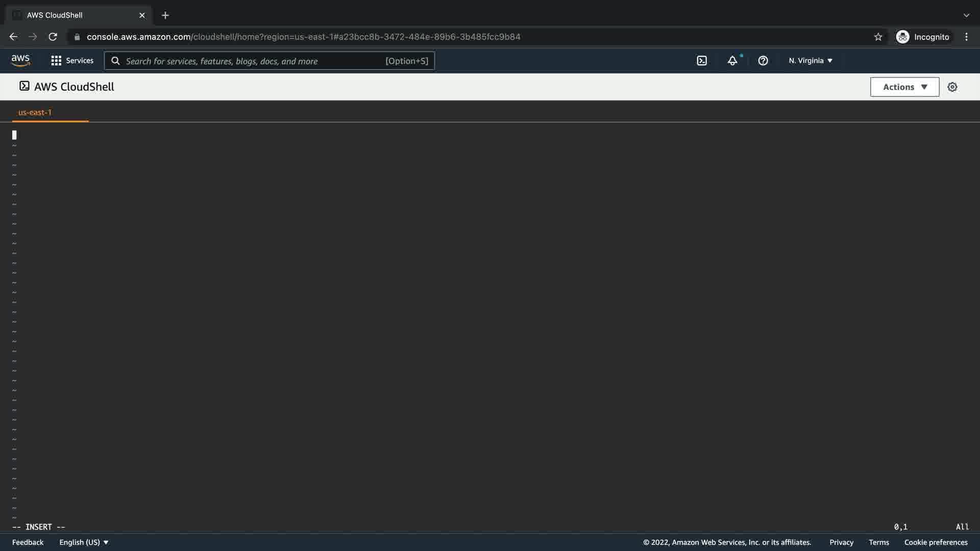Image resolution: width=980 pixels, height=551 pixels.
Task: Click the Feedback link
Action: click(x=28, y=542)
